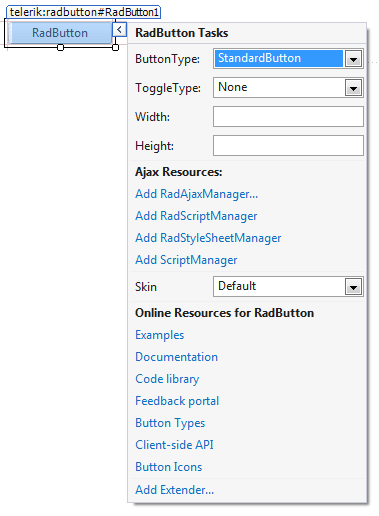
Task: Click the Ajax Resources heading
Action: click(x=179, y=172)
